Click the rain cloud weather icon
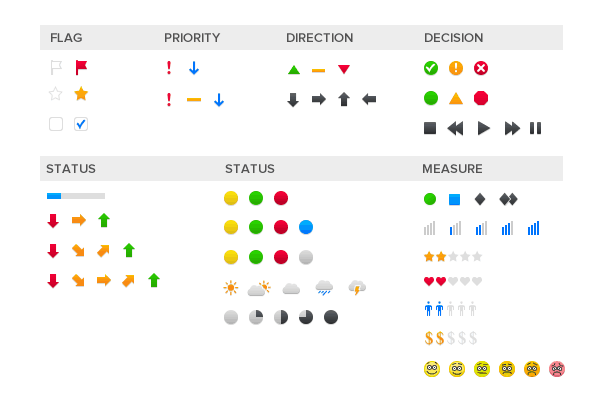Image resolution: width=600 pixels, height=400 pixels. pos(324,288)
